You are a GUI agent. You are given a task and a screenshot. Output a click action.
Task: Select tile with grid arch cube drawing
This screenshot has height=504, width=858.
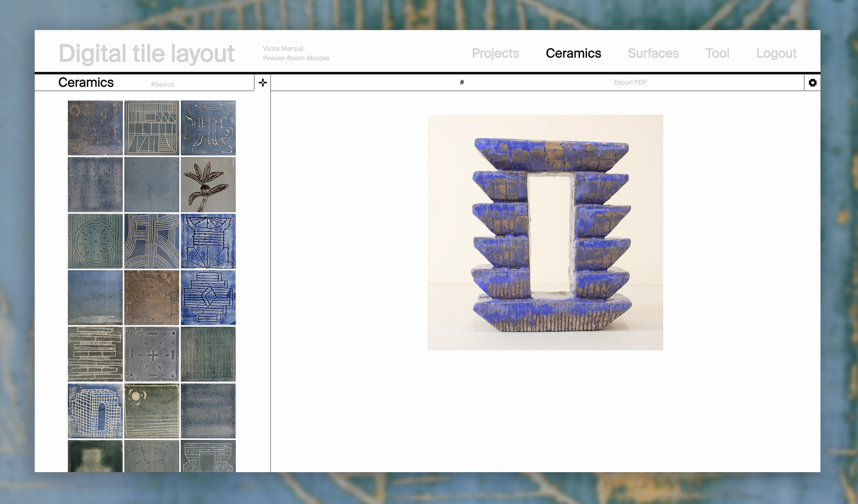(x=95, y=411)
